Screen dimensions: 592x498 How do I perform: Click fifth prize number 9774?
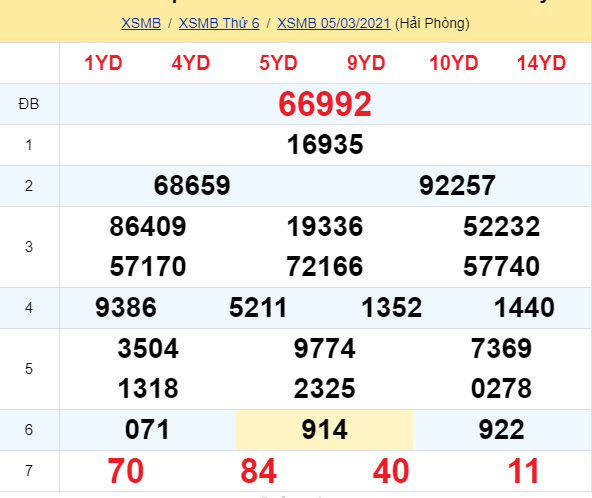pyautogui.click(x=325, y=348)
